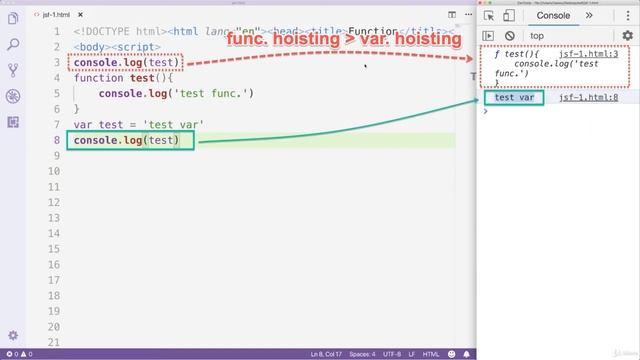Image resolution: width=640 pixels, height=360 pixels.
Task: Open the feedback smiley
Action: (451, 354)
